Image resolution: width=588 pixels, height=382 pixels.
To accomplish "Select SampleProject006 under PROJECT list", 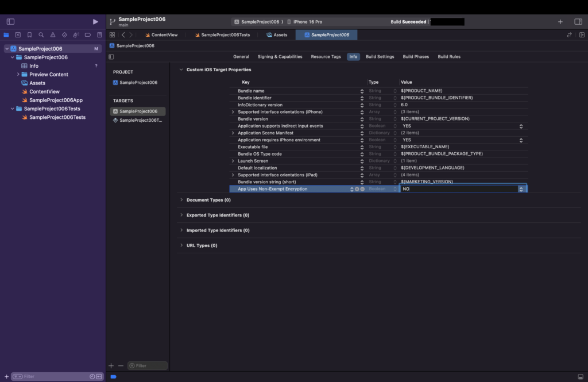I will pyautogui.click(x=136, y=83).
